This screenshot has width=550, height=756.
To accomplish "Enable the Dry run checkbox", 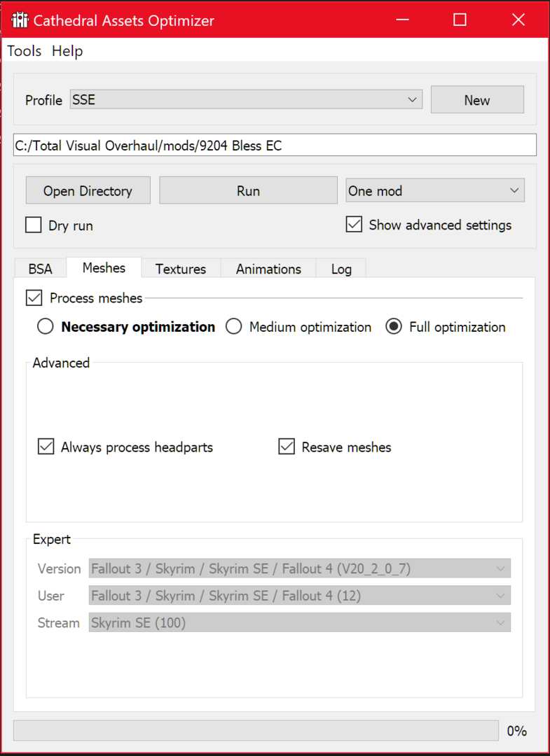I will point(34,225).
